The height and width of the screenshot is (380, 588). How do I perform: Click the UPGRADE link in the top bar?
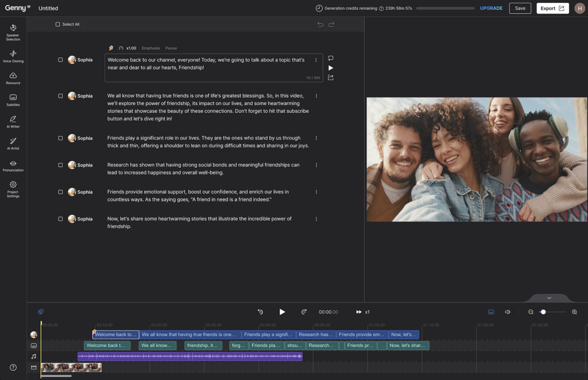click(x=491, y=8)
